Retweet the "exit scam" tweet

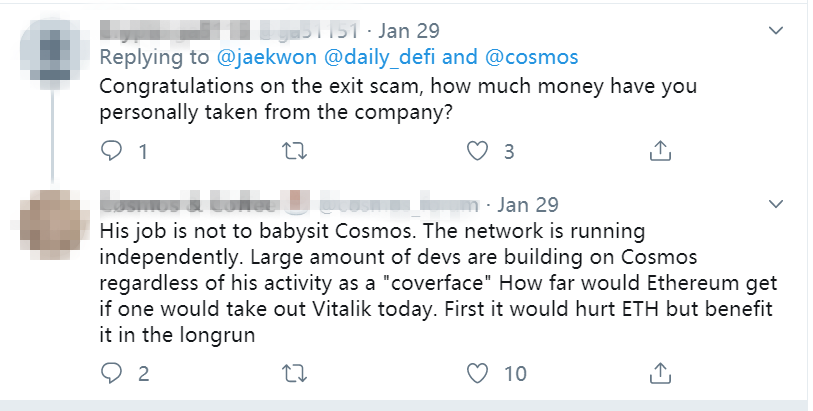[x=294, y=151]
